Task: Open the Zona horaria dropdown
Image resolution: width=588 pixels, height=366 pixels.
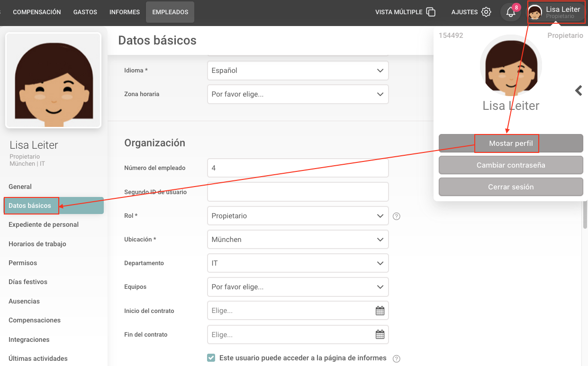Action: [x=298, y=94]
